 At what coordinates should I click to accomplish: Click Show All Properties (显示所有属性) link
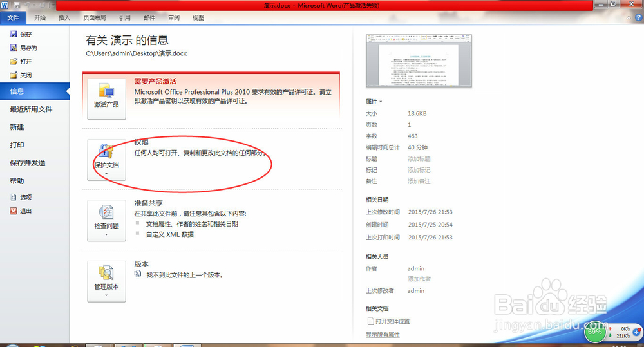(383, 335)
